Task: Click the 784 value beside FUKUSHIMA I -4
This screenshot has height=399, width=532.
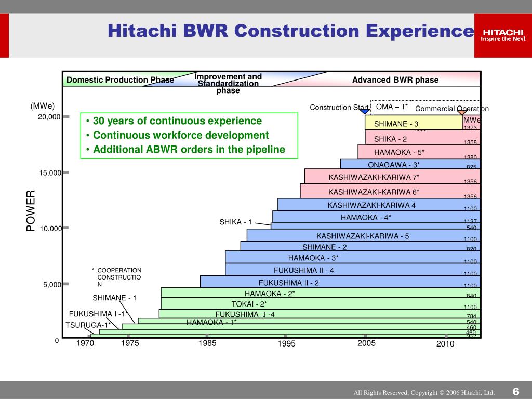Action: tap(472, 316)
